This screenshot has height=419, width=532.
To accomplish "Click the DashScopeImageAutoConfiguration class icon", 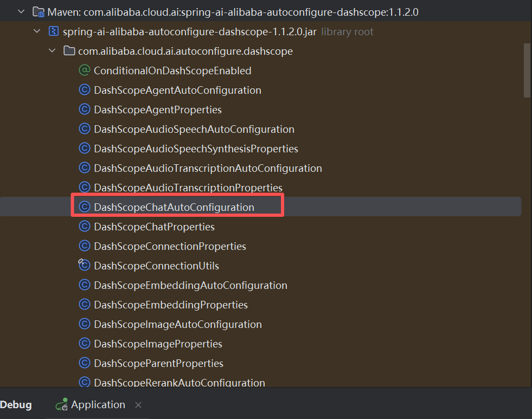I will 85,324.
